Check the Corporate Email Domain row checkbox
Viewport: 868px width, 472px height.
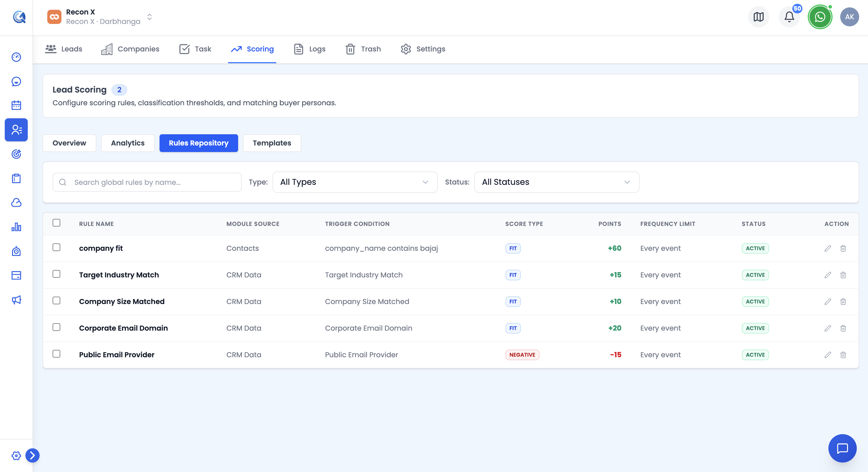(56, 327)
